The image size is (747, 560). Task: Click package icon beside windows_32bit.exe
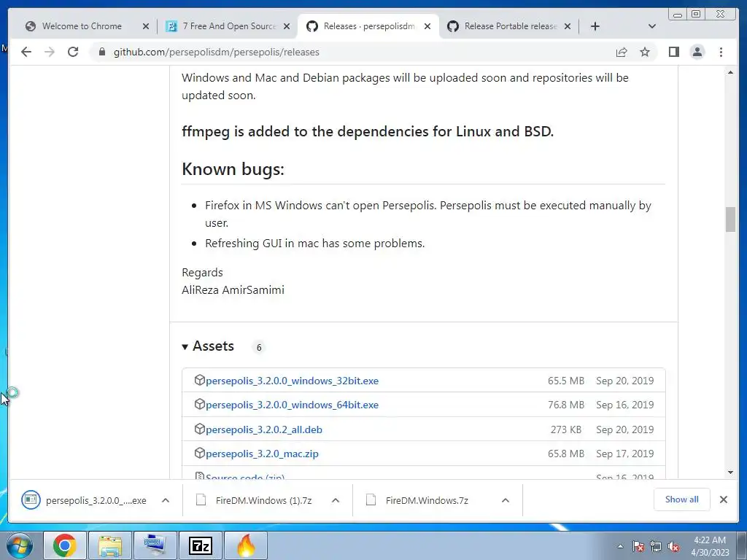tap(200, 380)
